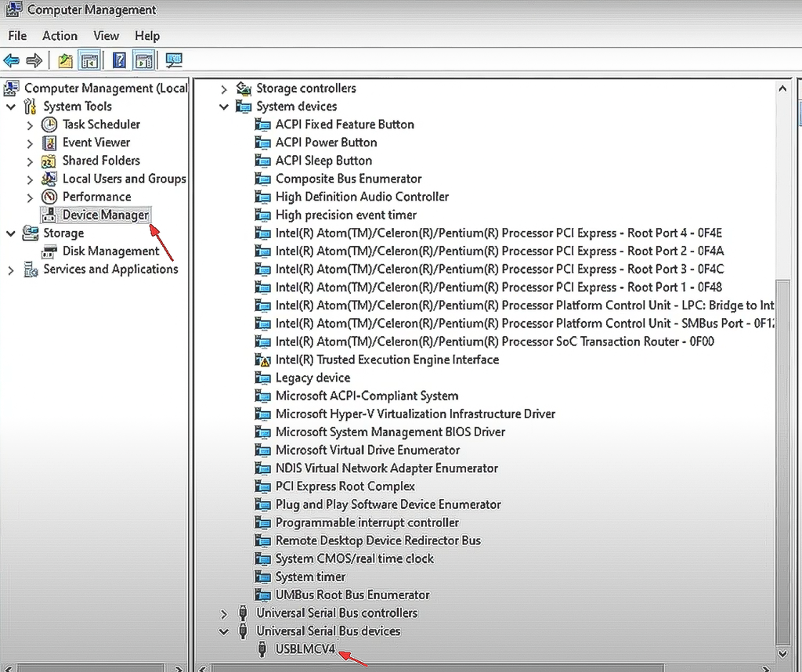Click the device list vertical scrollbar thumb
802x672 pixels.
pyautogui.click(x=782, y=462)
